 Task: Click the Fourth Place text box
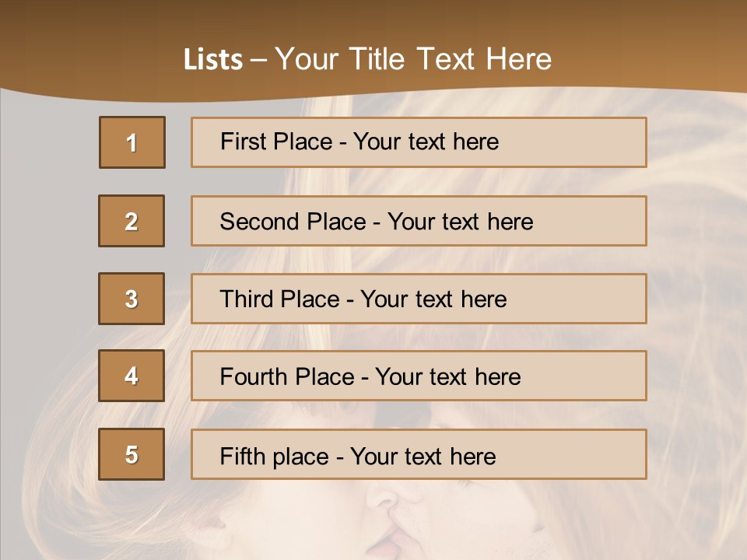pos(419,376)
